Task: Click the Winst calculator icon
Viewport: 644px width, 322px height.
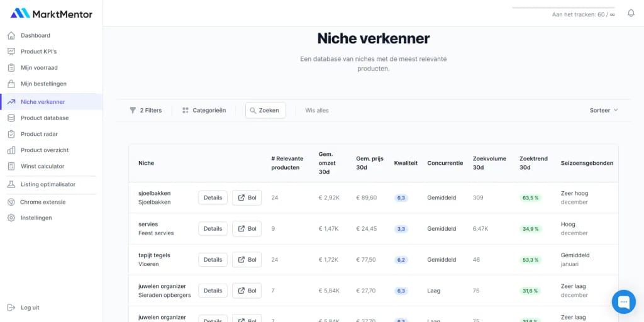Action: tap(11, 166)
